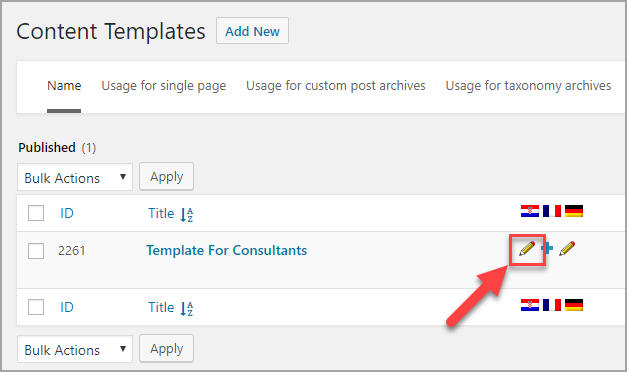Click the German flag in header row
The width and height of the screenshot is (627, 372).
point(574,211)
